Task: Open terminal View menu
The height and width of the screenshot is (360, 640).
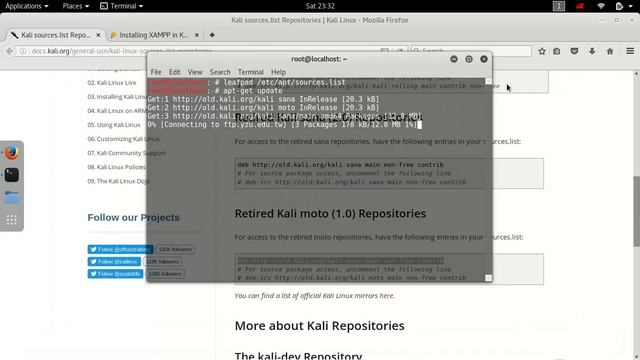Action: pyautogui.click(x=195, y=72)
